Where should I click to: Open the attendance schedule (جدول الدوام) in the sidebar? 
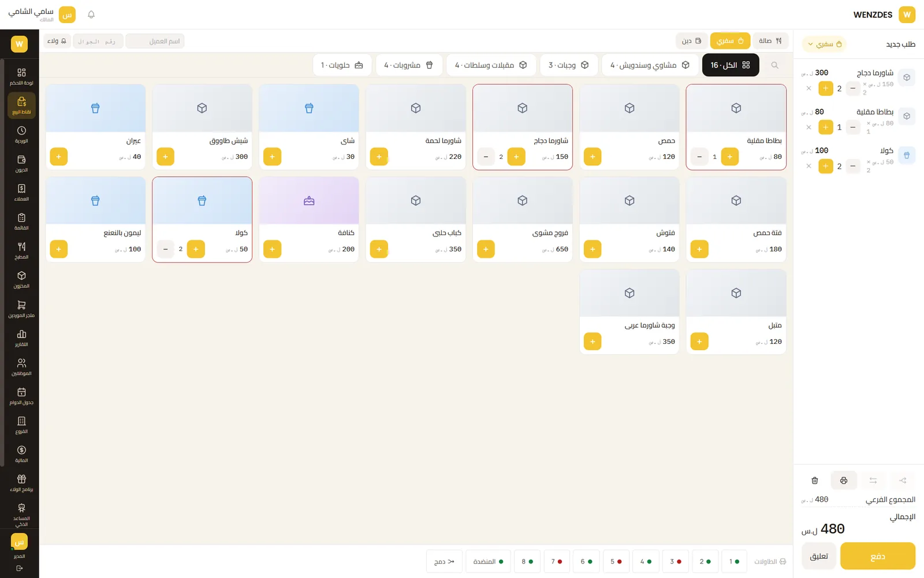pos(21,396)
